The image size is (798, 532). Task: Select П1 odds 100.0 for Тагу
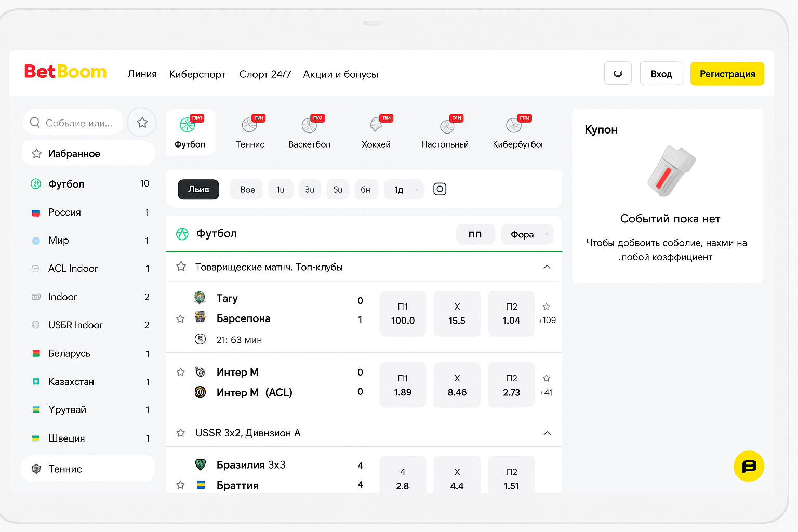(x=403, y=314)
